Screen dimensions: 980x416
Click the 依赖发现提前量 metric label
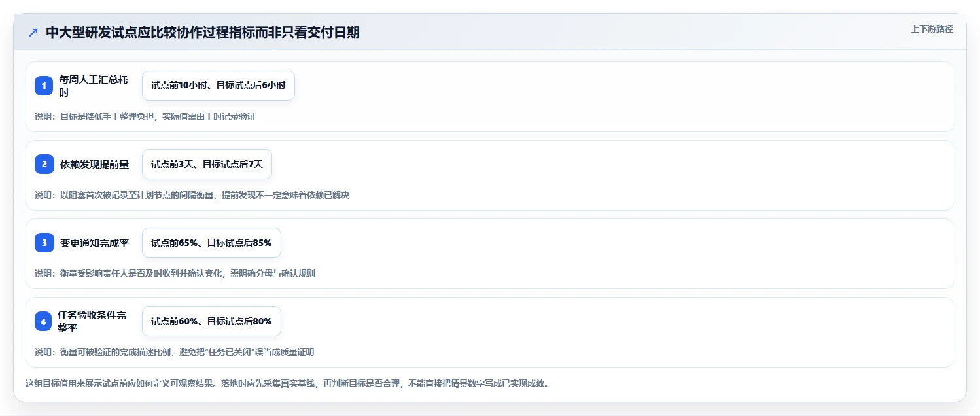pos(95,164)
